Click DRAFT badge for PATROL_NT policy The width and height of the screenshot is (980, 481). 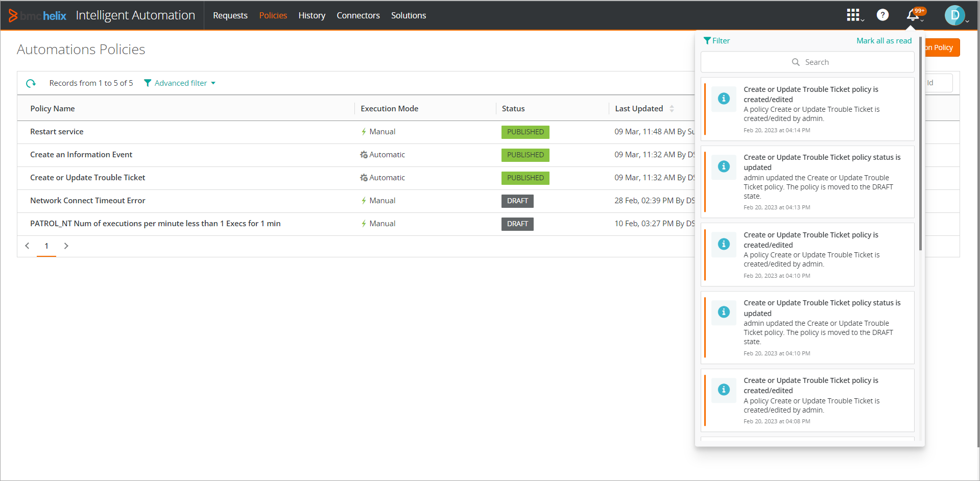pos(517,224)
